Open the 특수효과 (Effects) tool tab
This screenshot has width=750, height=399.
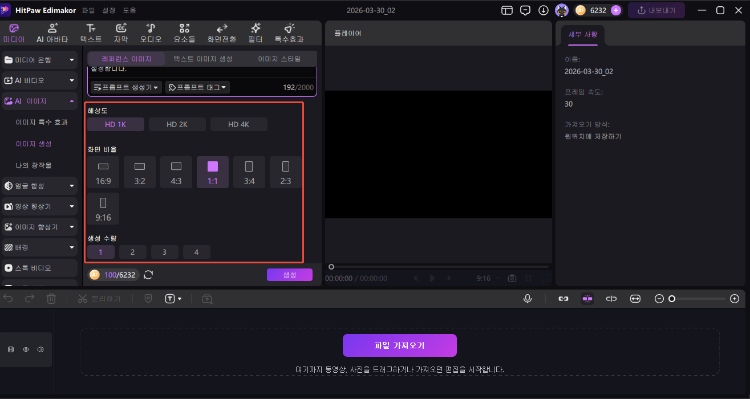tap(289, 33)
